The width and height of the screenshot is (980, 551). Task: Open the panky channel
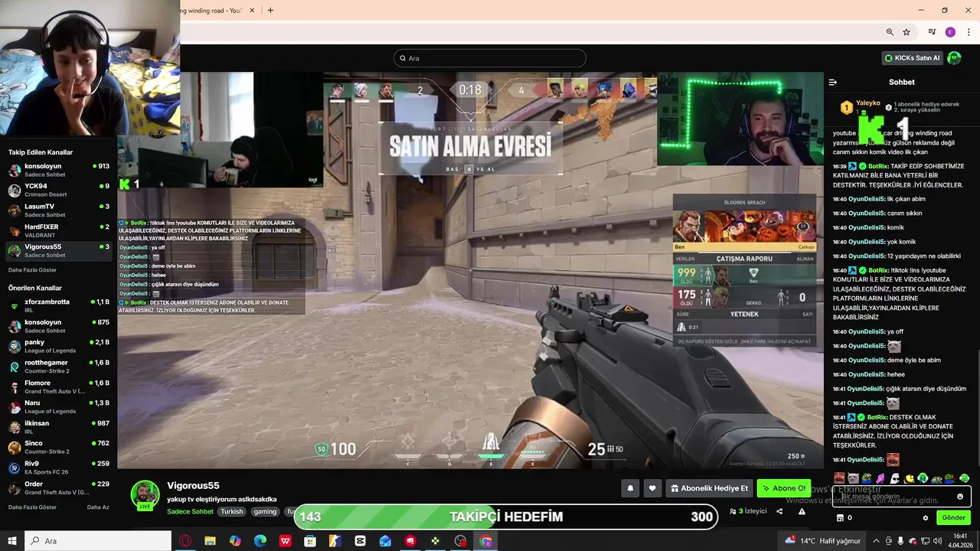pos(59,346)
